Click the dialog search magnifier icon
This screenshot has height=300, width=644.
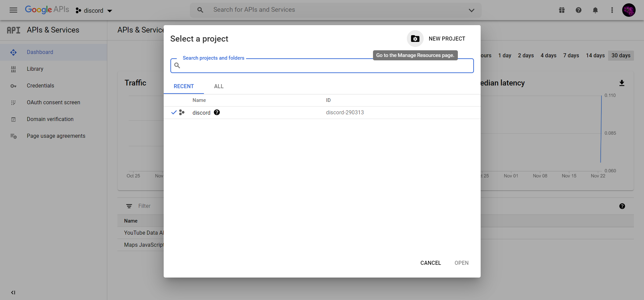pyautogui.click(x=177, y=66)
